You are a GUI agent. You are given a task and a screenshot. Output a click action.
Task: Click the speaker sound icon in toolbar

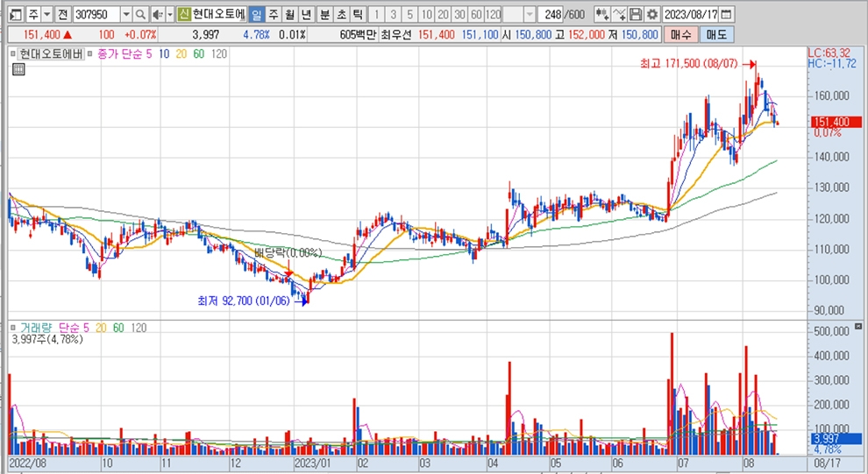[x=157, y=15]
